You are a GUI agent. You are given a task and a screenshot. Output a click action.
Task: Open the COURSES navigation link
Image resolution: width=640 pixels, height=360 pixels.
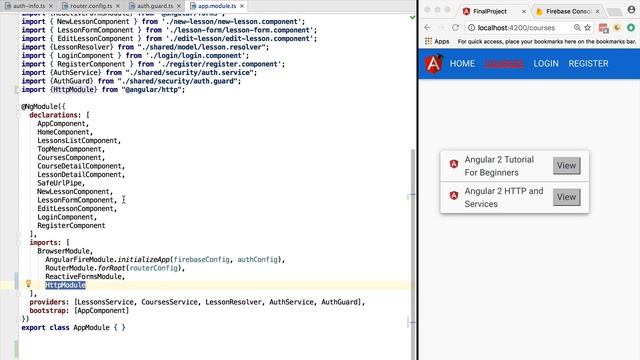pos(504,64)
